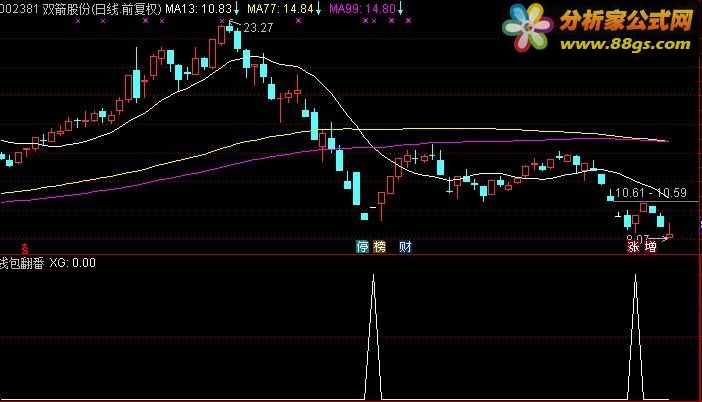The height and width of the screenshot is (402, 702).
Task: Click the red 张 event marker
Action: click(x=633, y=247)
